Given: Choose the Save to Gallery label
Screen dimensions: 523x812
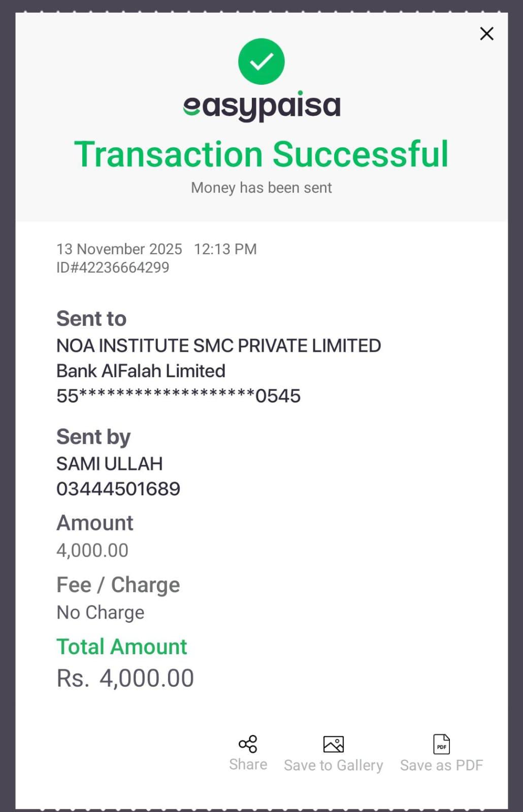Looking at the screenshot, I should point(334,765).
